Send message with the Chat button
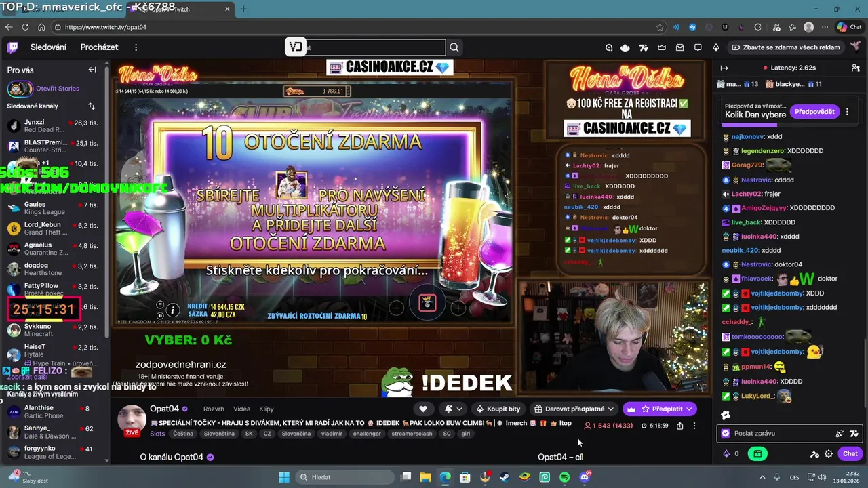The width and height of the screenshot is (868, 488). point(850,453)
